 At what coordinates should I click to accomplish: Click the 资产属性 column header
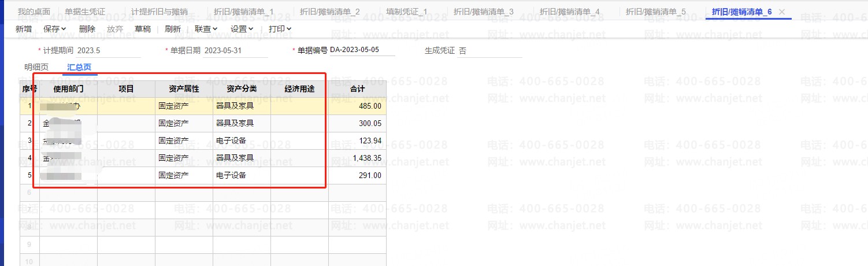click(184, 89)
